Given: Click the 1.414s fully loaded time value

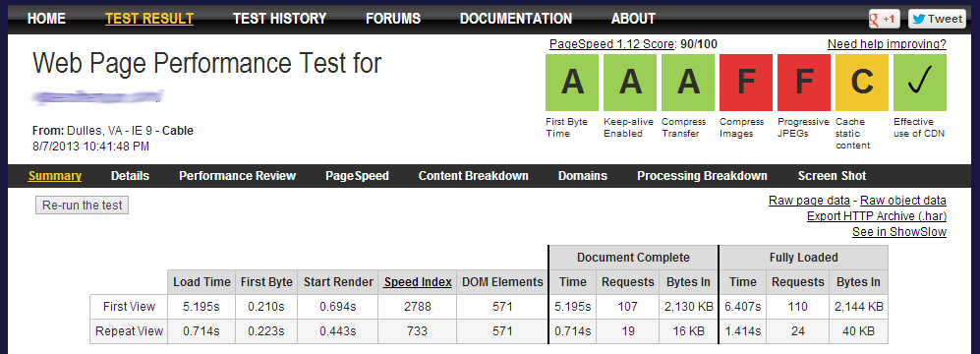Looking at the screenshot, I should coord(743,331).
